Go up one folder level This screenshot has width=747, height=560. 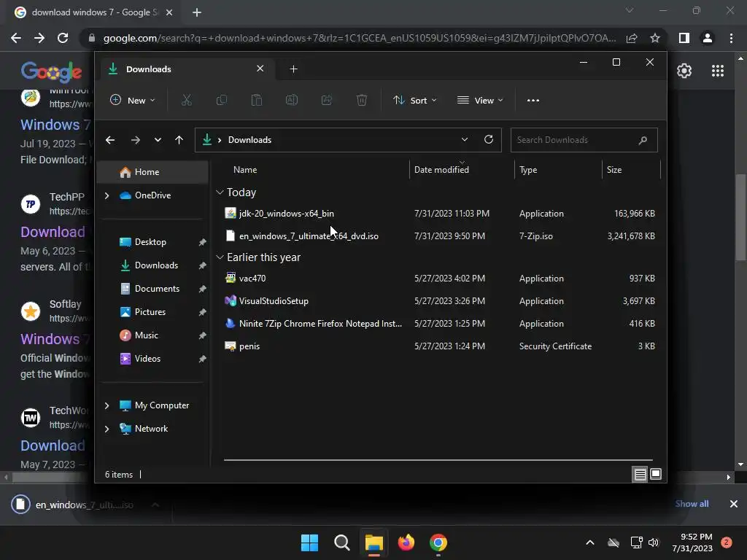[x=179, y=140]
